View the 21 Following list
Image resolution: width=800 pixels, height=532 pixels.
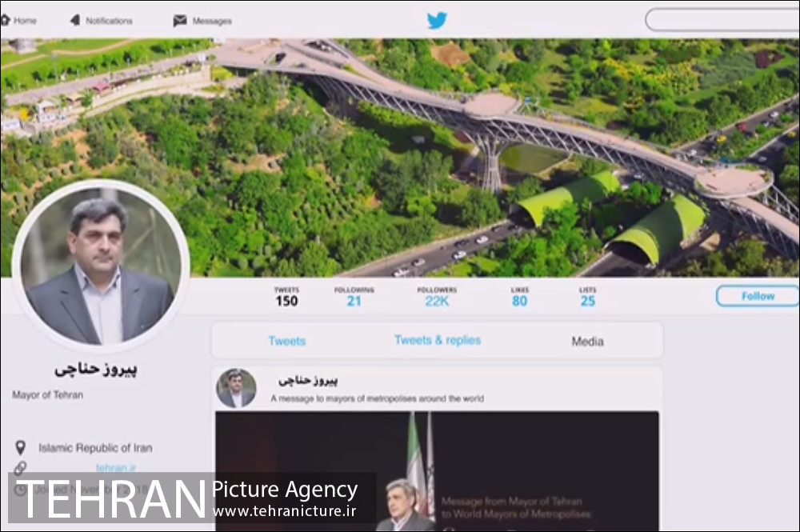click(354, 296)
